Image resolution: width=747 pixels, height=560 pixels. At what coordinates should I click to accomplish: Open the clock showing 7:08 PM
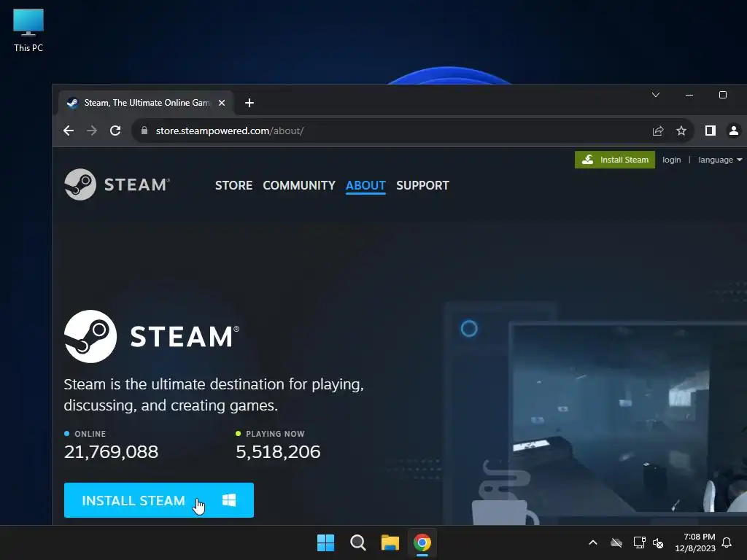pos(695,542)
